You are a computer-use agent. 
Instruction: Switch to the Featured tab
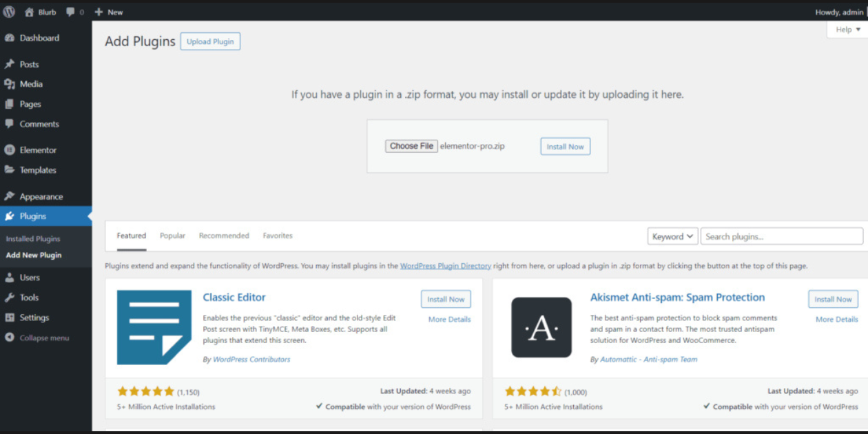(132, 236)
